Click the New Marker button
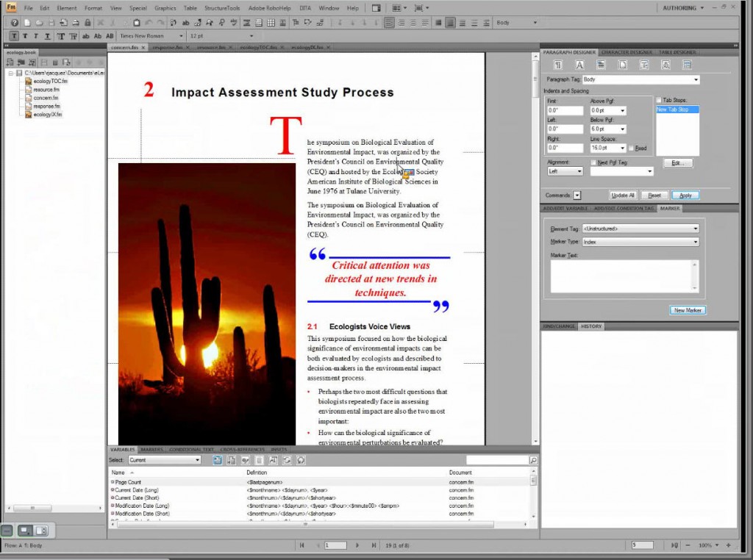 pos(688,310)
